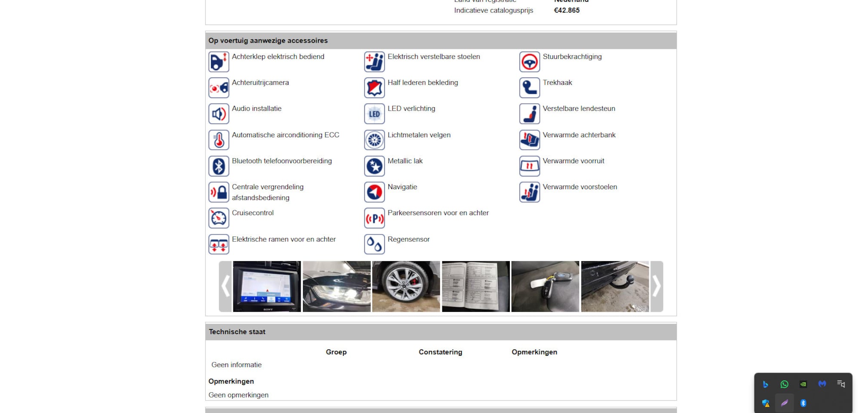Click the Stuurbekrachtiging steering wheel icon

pyautogui.click(x=529, y=62)
